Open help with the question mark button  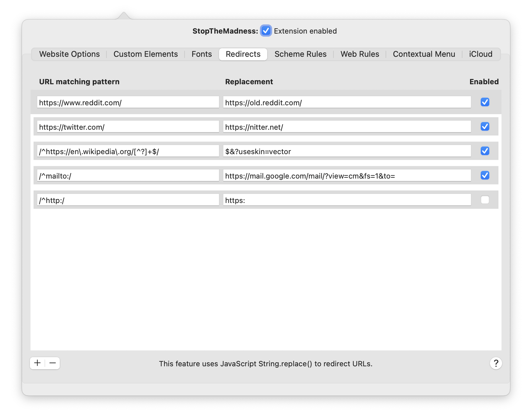496,363
